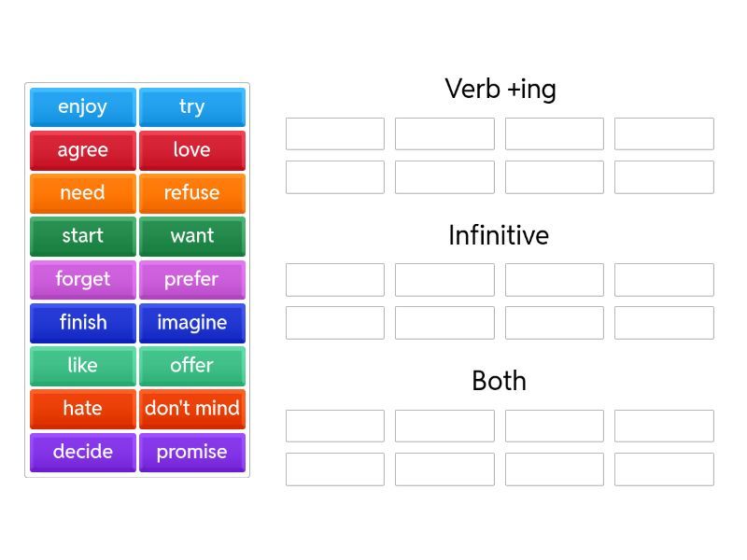Click the 'love' word tile
The image size is (747, 560).
coord(191,149)
